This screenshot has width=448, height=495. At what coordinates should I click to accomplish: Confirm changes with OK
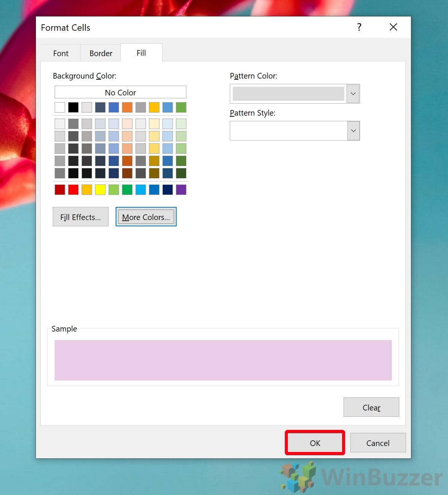[x=314, y=443]
